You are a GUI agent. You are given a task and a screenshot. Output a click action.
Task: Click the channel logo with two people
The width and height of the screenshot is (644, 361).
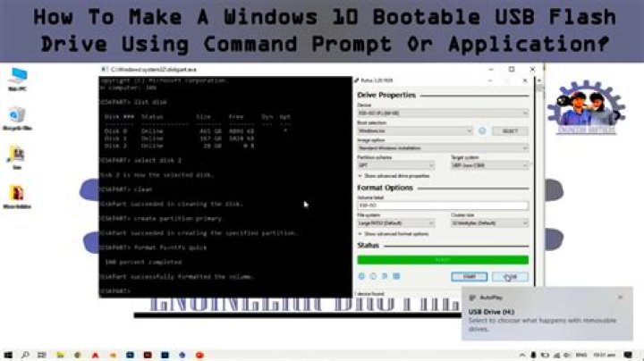[x=587, y=107]
